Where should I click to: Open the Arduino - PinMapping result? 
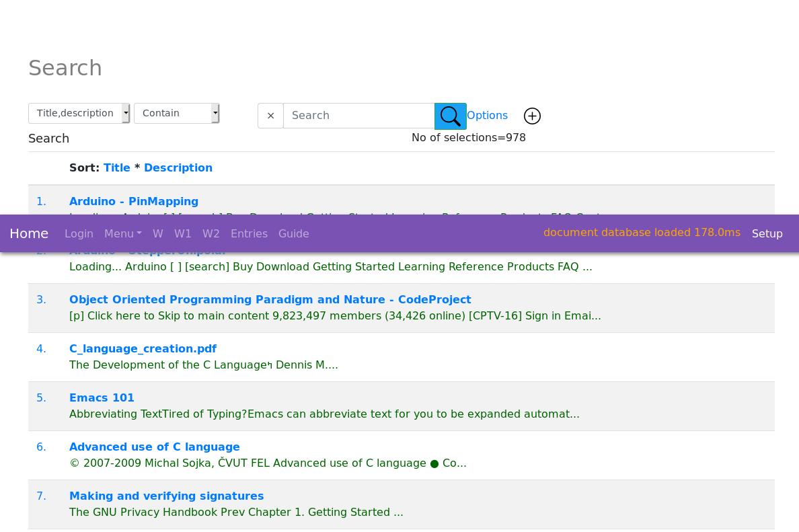coord(133,201)
